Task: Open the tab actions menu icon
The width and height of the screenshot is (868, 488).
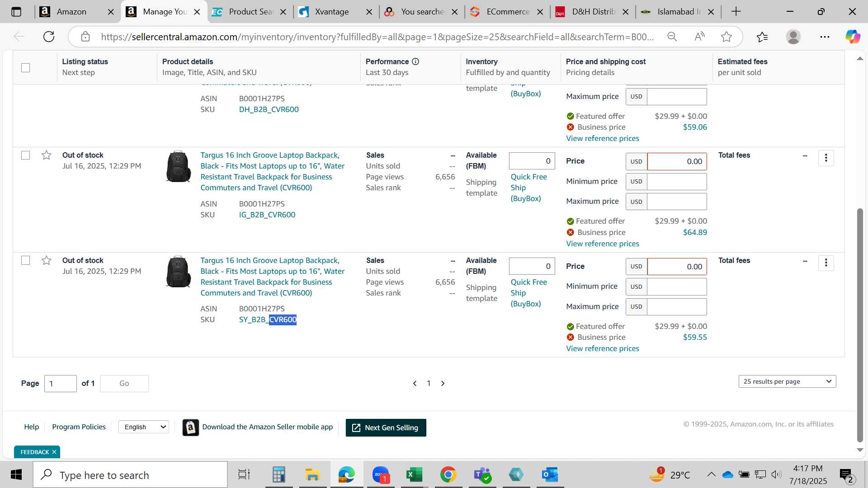Action: click(x=16, y=12)
